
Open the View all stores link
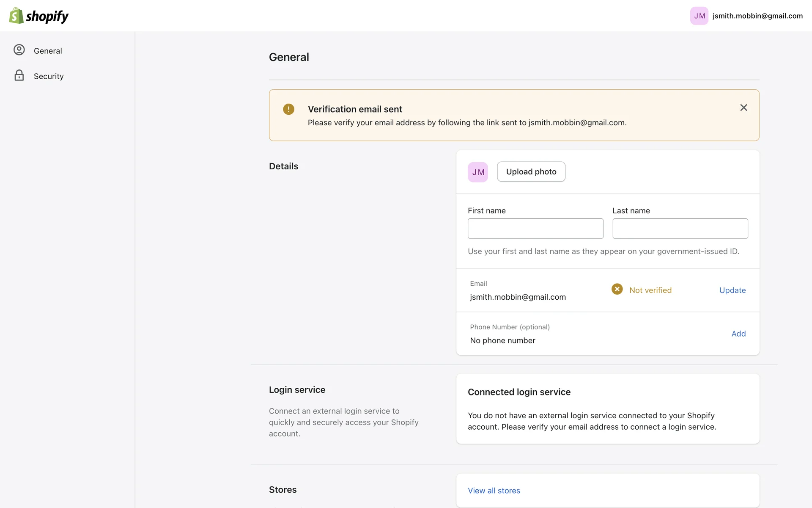point(494,491)
